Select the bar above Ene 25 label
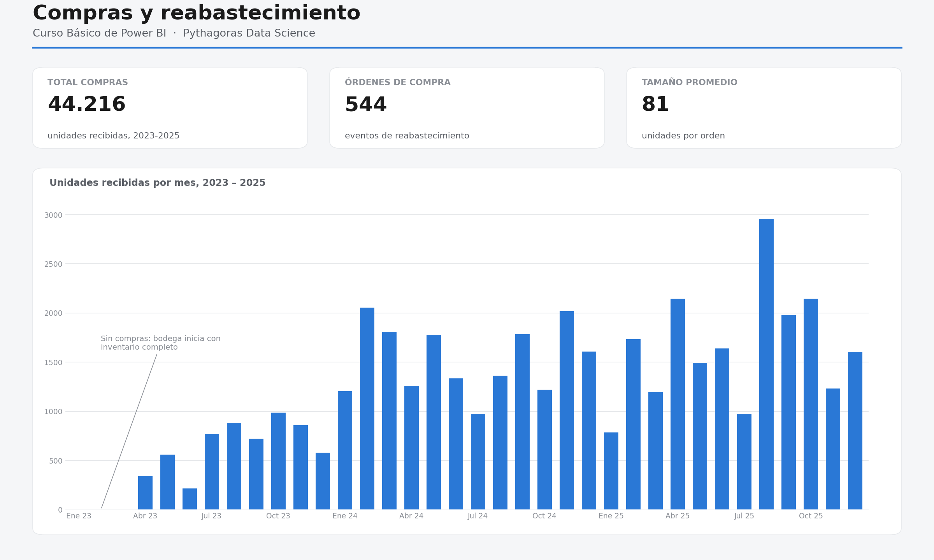Screen dimensions: 934x560 point(611,471)
